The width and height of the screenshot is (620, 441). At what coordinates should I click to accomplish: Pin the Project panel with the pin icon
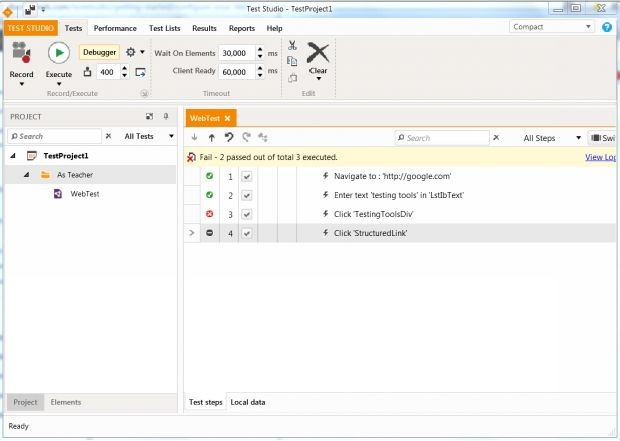(x=166, y=116)
